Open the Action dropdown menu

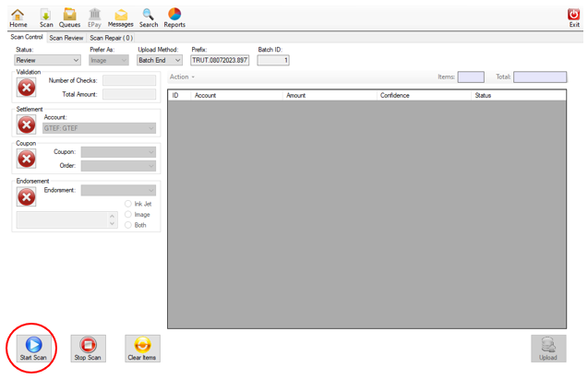tap(182, 77)
